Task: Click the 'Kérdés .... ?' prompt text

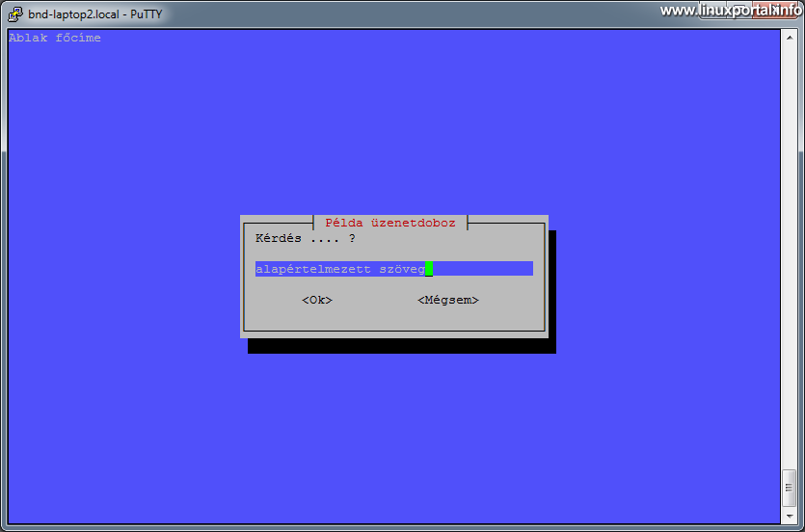Action: [x=305, y=239]
